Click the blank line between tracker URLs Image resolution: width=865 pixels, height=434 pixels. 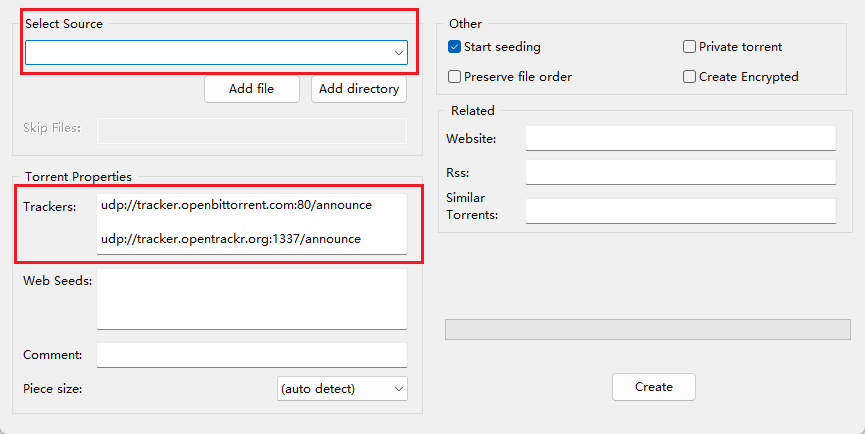click(250, 222)
